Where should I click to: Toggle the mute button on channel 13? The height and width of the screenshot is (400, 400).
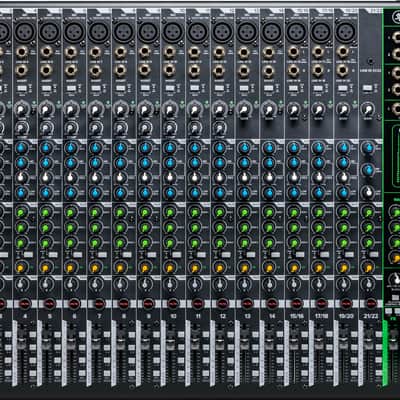pyautogui.click(x=247, y=304)
